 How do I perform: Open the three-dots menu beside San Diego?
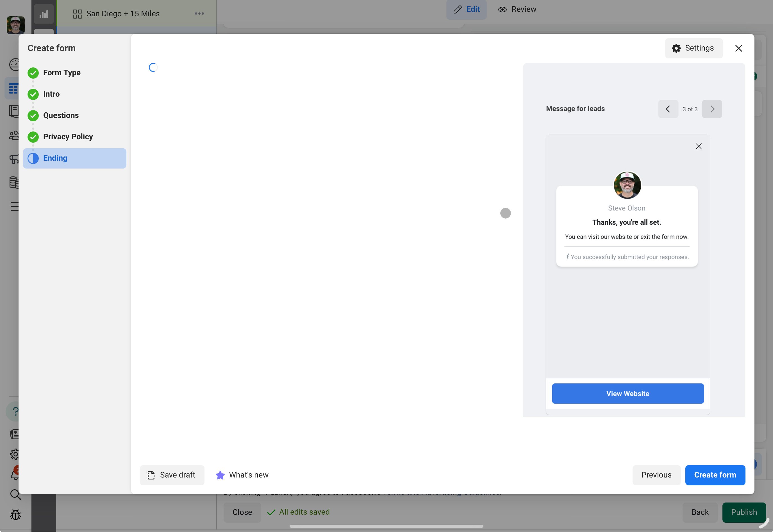(x=199, y=14)
